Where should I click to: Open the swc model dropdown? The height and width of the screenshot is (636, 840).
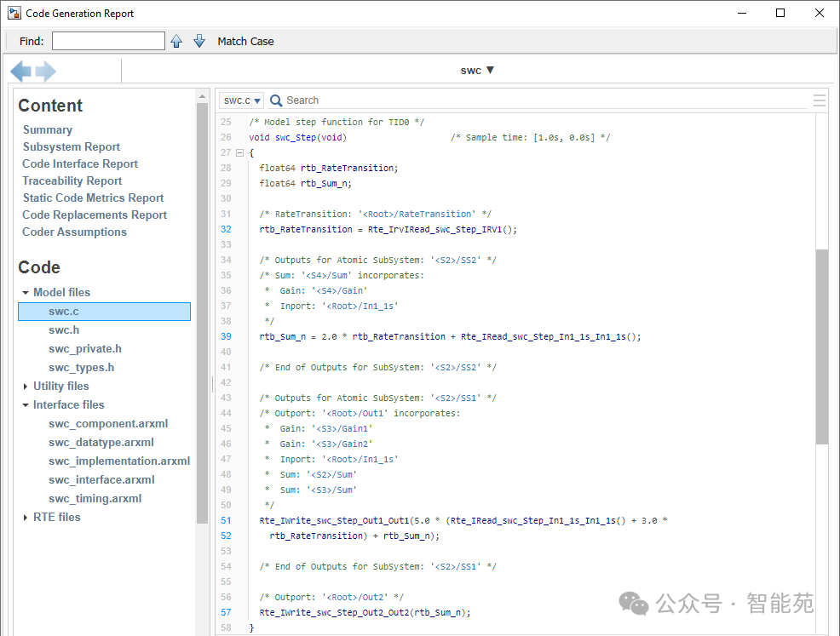(477, 70)
